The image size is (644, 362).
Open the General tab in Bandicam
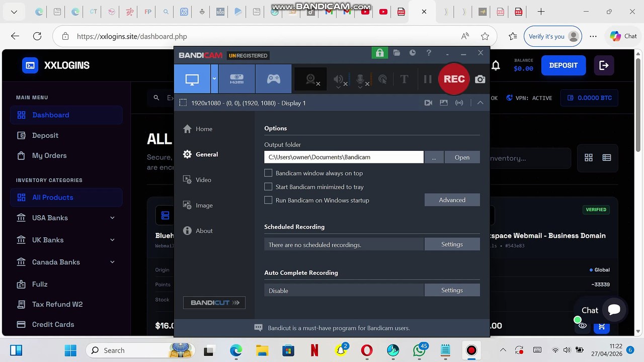click(x=200, y=154)
